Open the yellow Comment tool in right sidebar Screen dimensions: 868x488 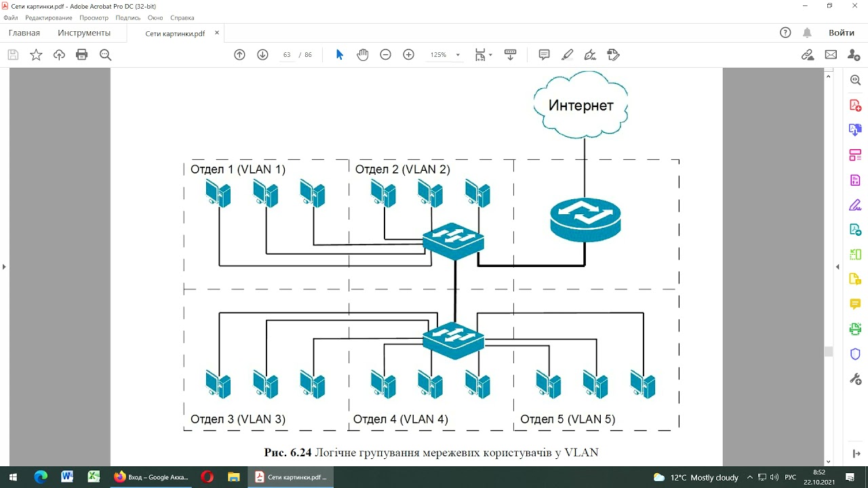[x=855, y=304]
